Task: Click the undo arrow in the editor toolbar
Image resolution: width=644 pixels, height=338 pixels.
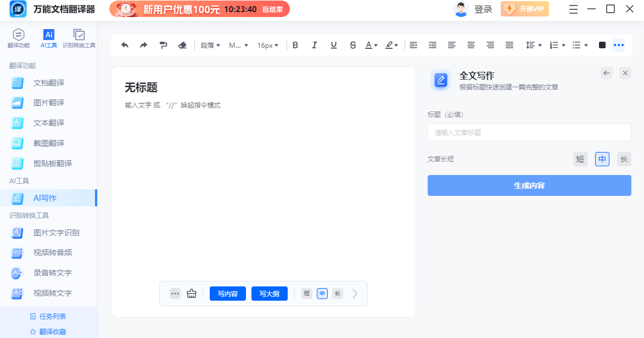Action: (125, 45)
